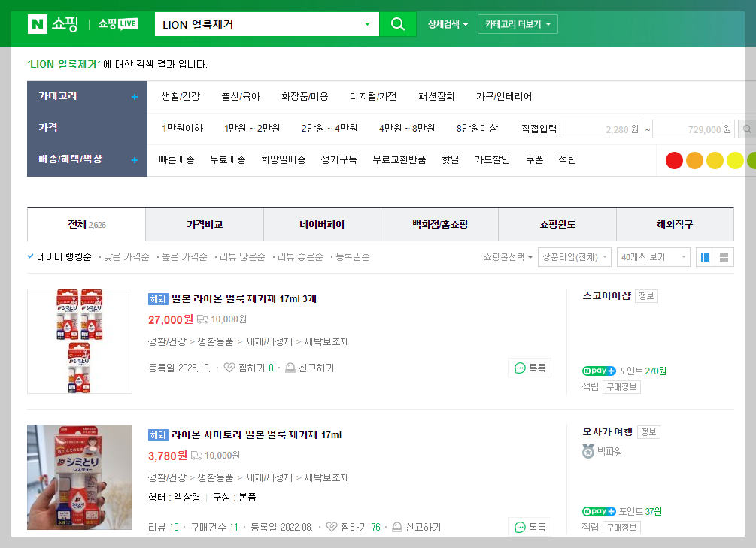The height and width of the screenshot is (548, 756).
Task: Switch to the 가격비교 tab
Action: (205, 225)
